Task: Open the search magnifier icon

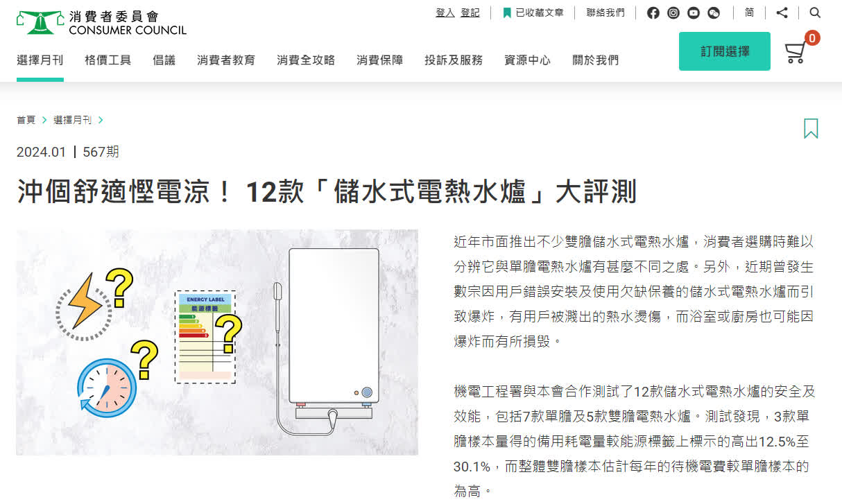Action: pyautogui.click(x=815, y=12)
